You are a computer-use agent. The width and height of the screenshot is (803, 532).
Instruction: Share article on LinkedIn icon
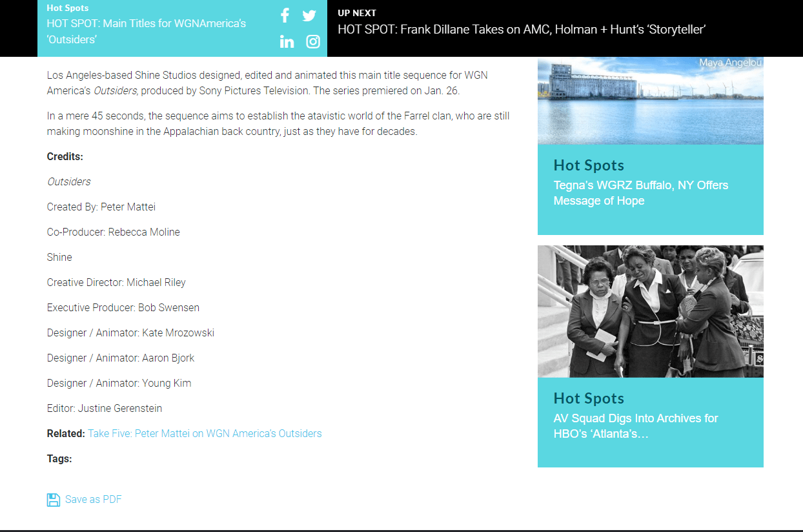point(287,41)
